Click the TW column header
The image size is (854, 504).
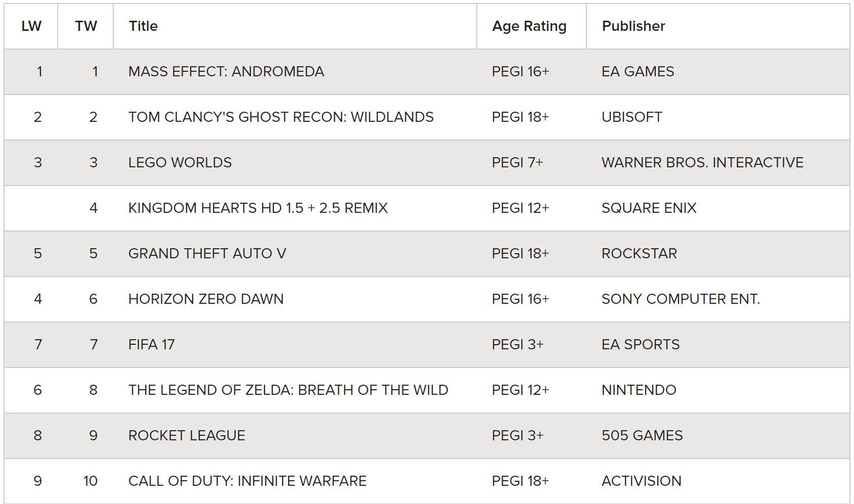tap(86, 26)
